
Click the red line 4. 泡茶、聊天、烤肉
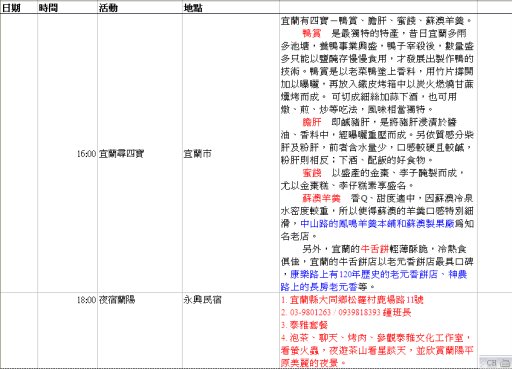(x=376, y=338)
